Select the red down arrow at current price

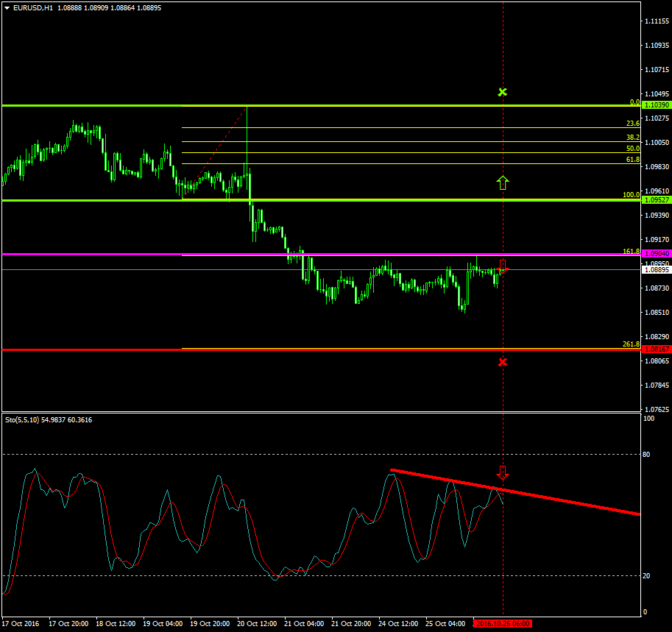pyautogui.click(x=503, y=266)
